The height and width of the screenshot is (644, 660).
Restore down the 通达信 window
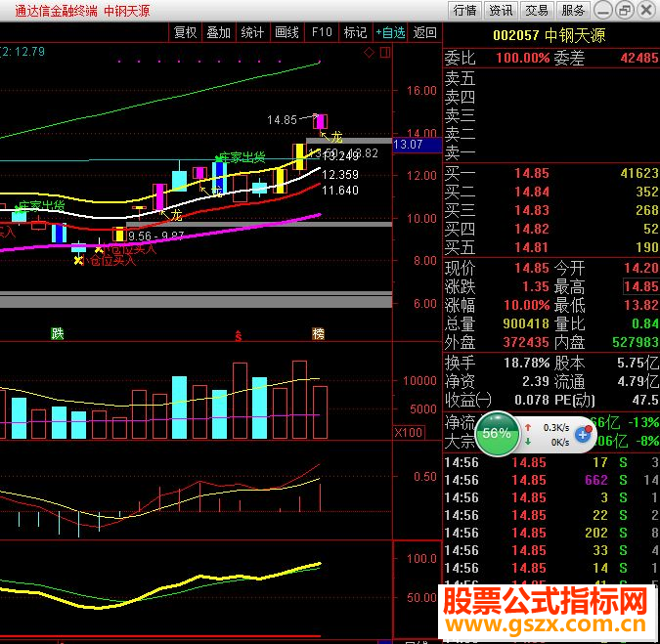[x=625, y=10]
